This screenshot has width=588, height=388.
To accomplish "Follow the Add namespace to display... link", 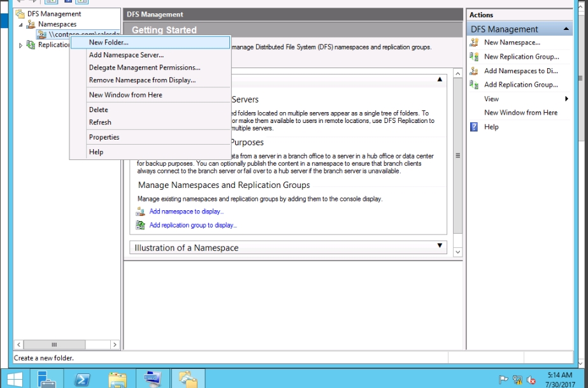I will 187,212.
